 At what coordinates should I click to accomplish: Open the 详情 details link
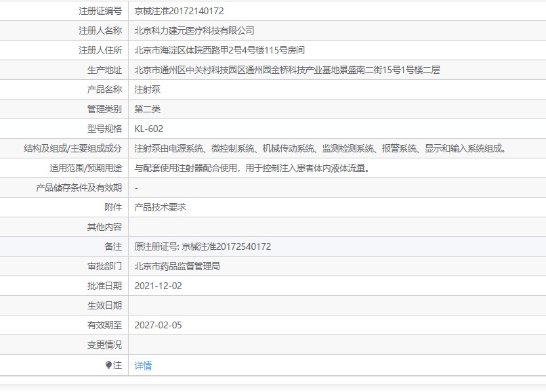click(x=142, y=366)
